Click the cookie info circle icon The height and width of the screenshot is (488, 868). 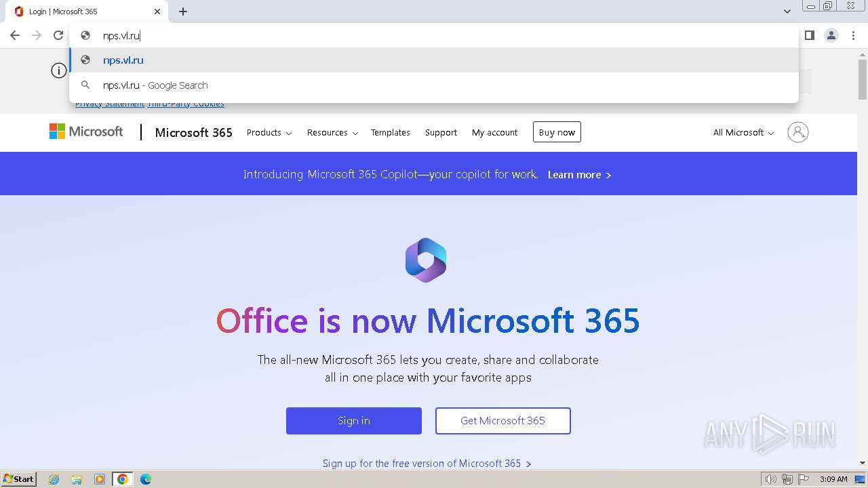point(59,70)
